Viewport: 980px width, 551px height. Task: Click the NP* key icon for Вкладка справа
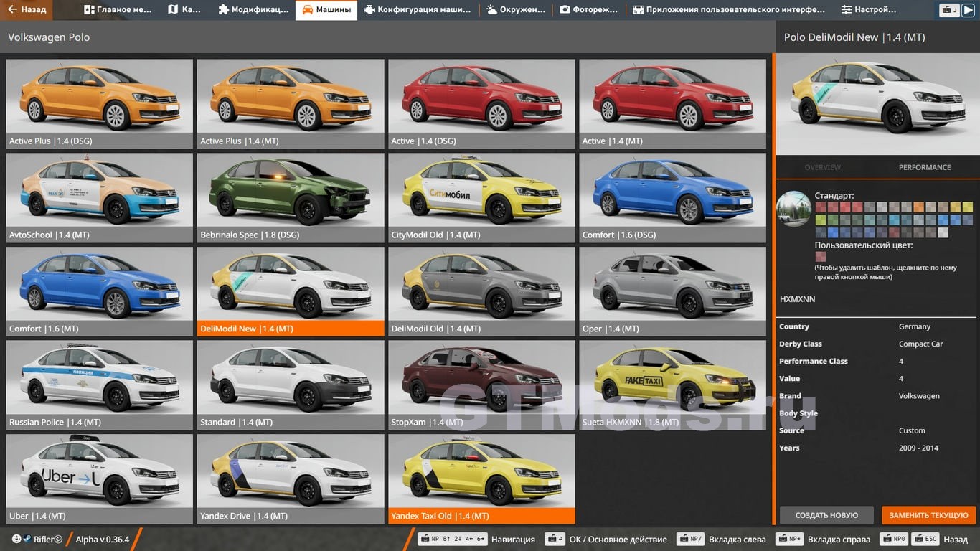click(789, 539)
